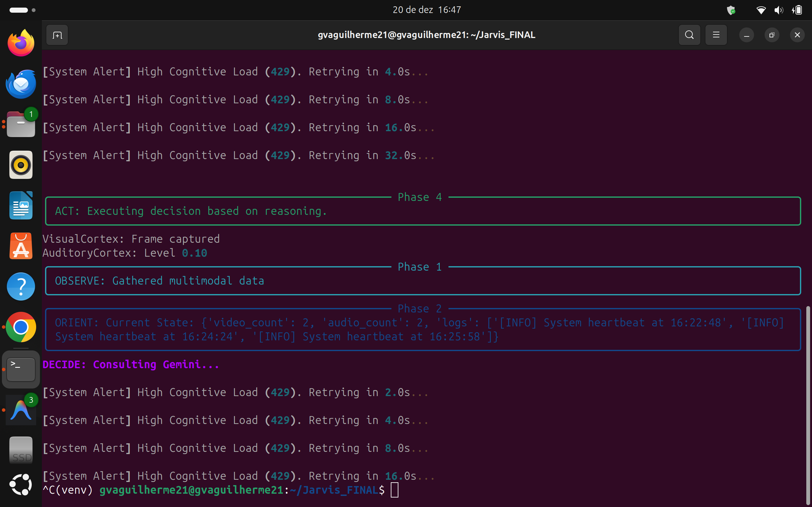Open Ubuntu App Center
Viewport: 812px width, 507px height.
(21, 246)
